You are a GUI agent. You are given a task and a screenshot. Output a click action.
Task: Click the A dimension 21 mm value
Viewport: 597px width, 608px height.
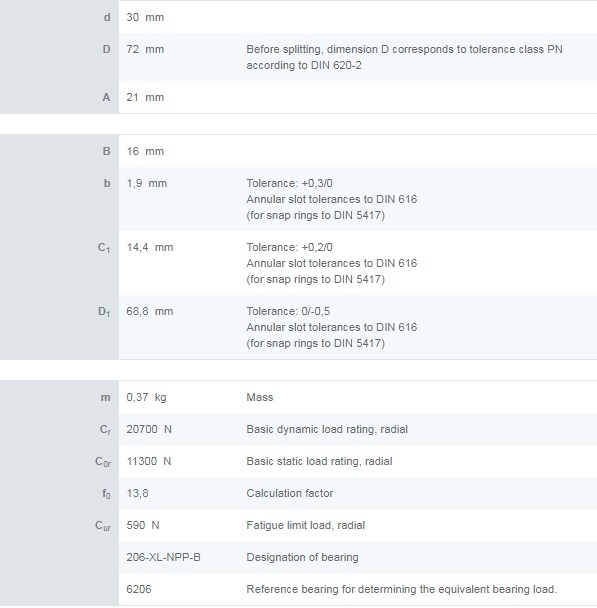pyautogui.click(x=145, y=97)
